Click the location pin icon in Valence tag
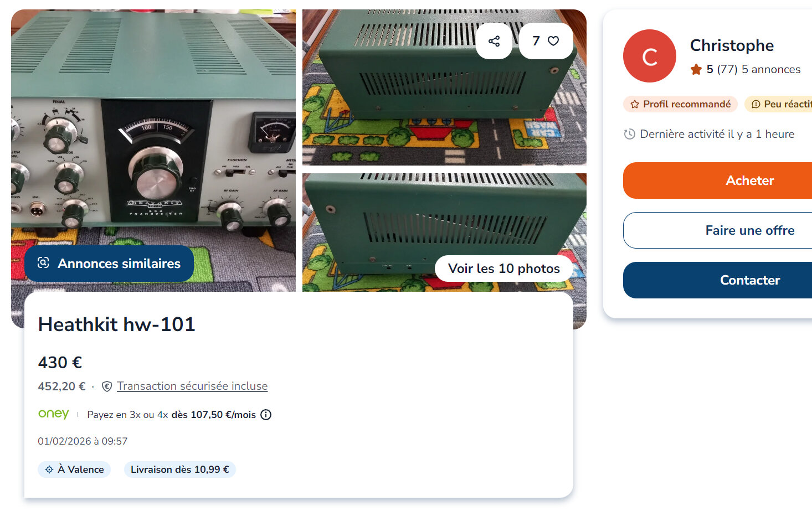812x516 pixels. pyautogui.click(x=49, y=469)
